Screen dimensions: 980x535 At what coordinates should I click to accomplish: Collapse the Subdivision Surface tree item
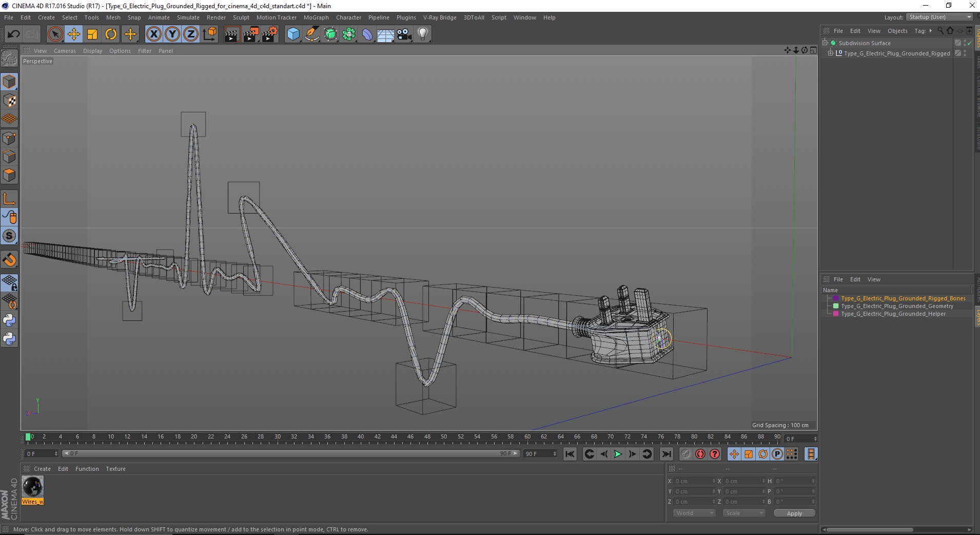[x=825, y=43]
